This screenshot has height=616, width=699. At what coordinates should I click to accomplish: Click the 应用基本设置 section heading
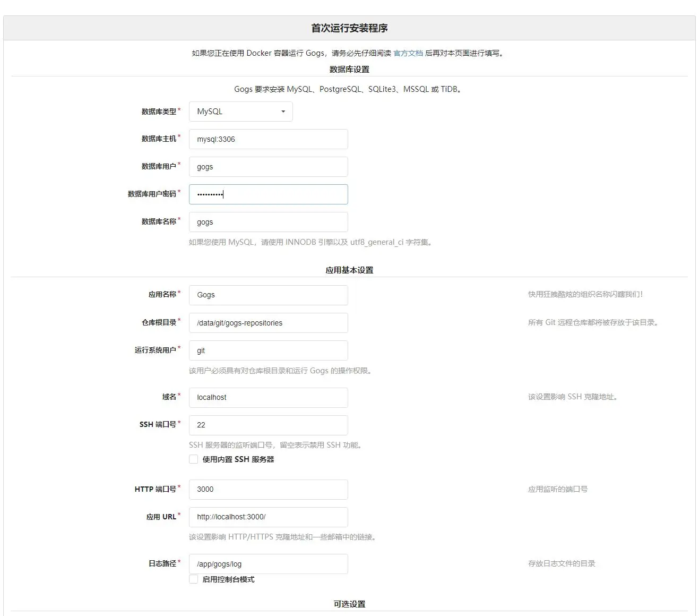pyautogui.click(x=349, y=270)
